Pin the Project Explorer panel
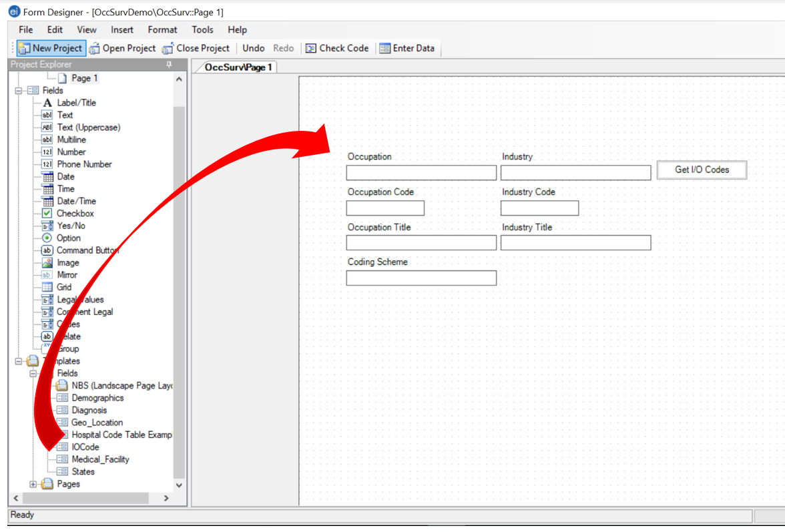 tap(169, 64)
